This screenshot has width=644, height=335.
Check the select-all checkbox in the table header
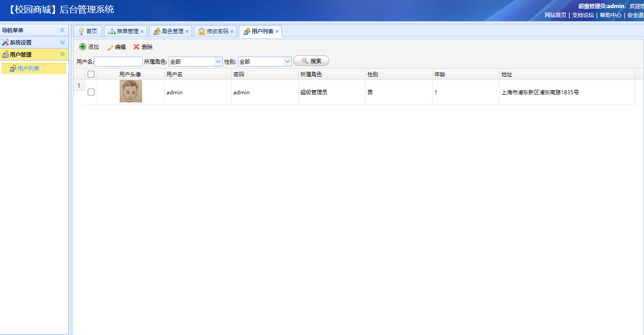91,74
